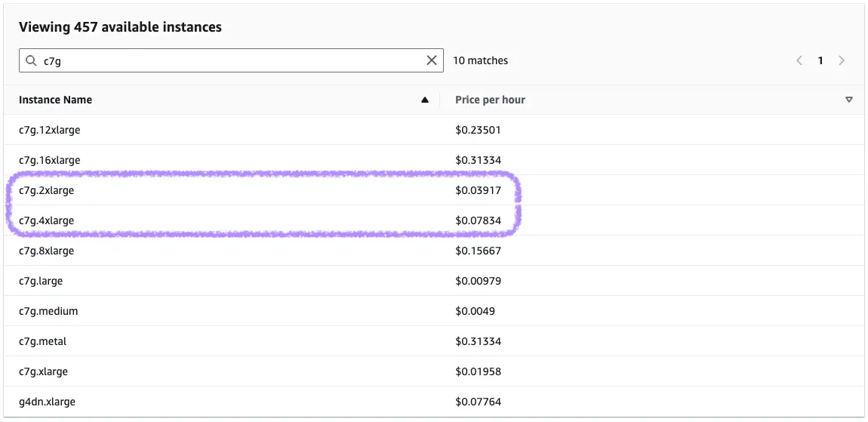This screenshot has width=868, height=422.
Task: Click into the instance search field
Action: (x=226, y=60)
